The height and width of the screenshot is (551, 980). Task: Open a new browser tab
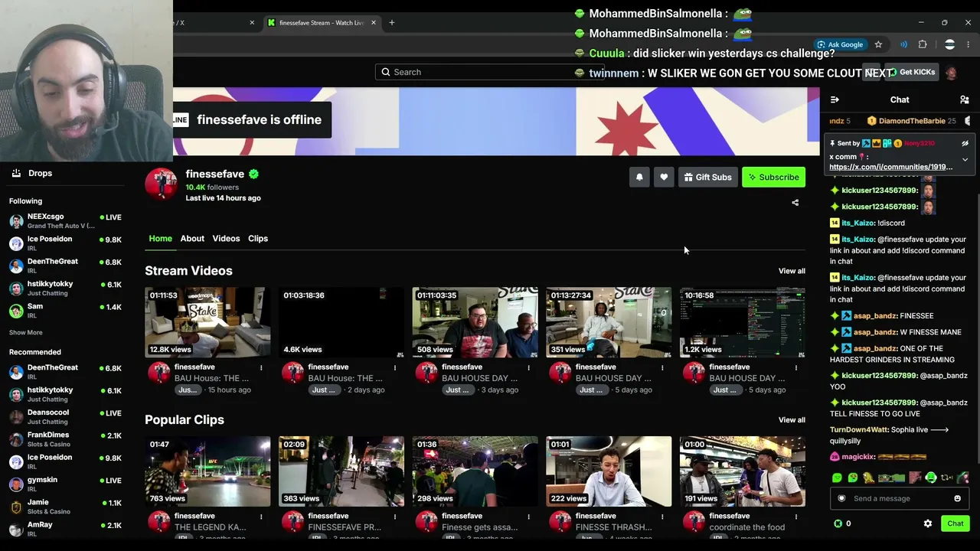coord(391,22)
